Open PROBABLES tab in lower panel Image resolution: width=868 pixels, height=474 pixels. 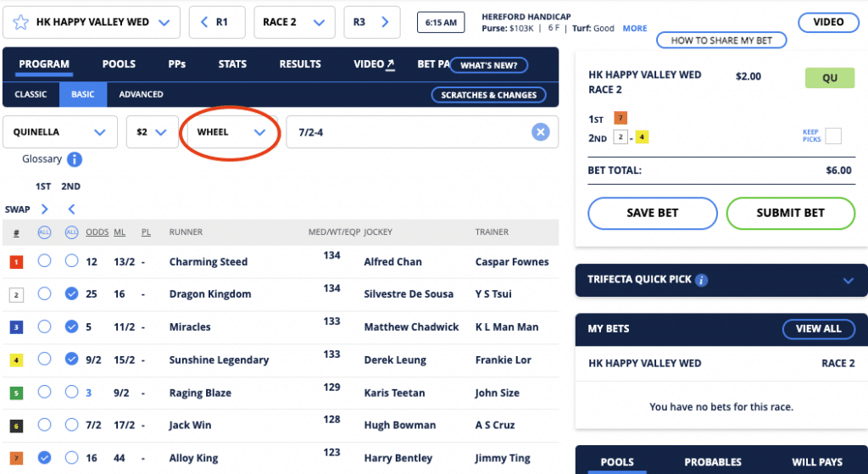click(x=712, y=462)
